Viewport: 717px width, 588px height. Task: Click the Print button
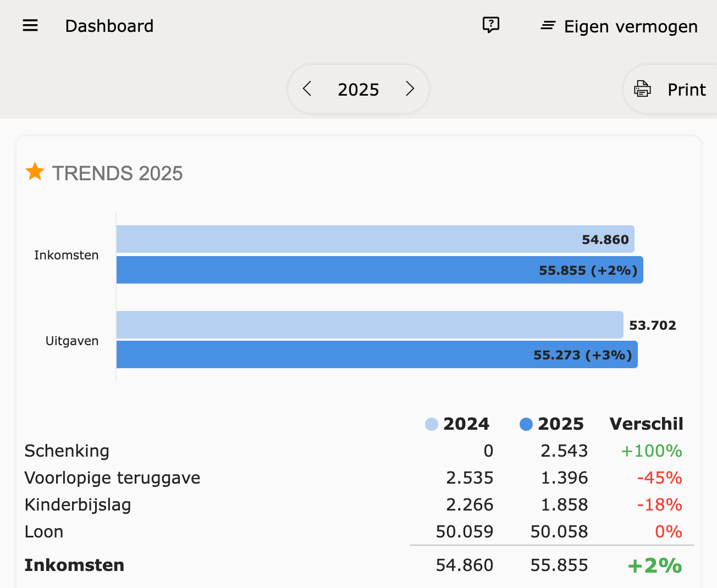pos(670,89)
